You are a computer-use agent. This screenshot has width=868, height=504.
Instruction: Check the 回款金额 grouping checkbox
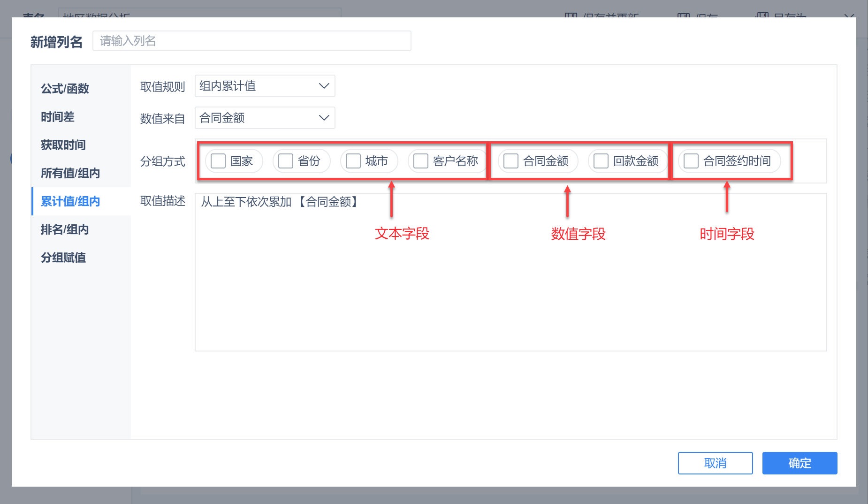(601, 161)
